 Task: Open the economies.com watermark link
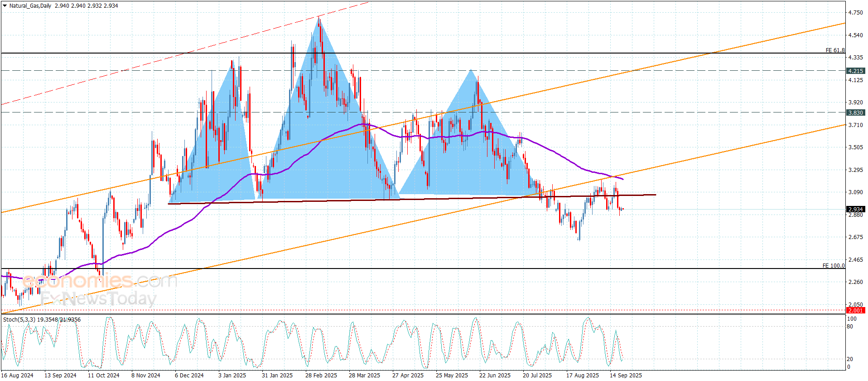(100, 281)
